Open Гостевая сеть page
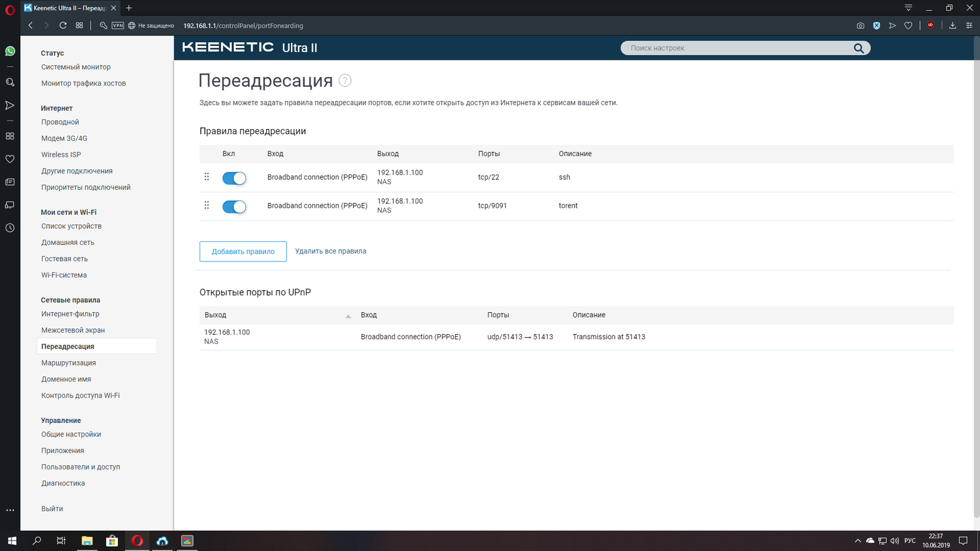The image size is (980, 551). pyautogui.click(x=64, y=259)
